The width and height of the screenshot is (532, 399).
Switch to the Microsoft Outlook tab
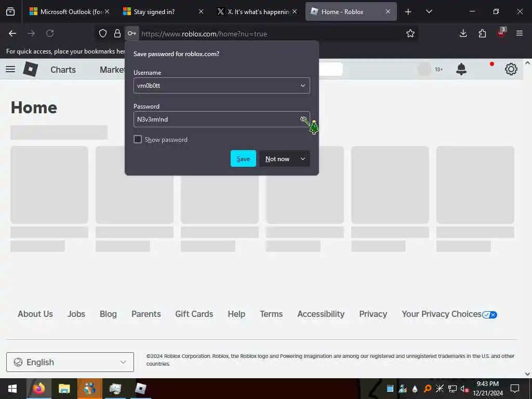(70, 11)
